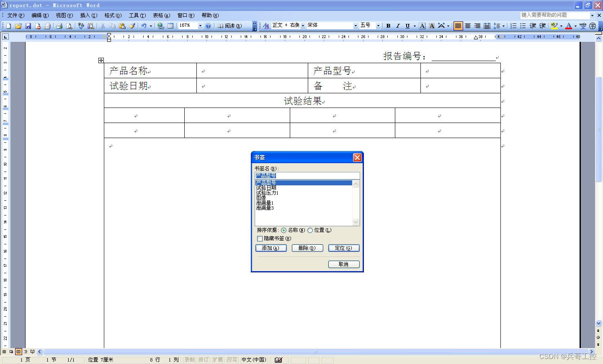Toggle italic formatting
Image resolution: width=603 pixels, height=364 pixels.
click(398, 26)
